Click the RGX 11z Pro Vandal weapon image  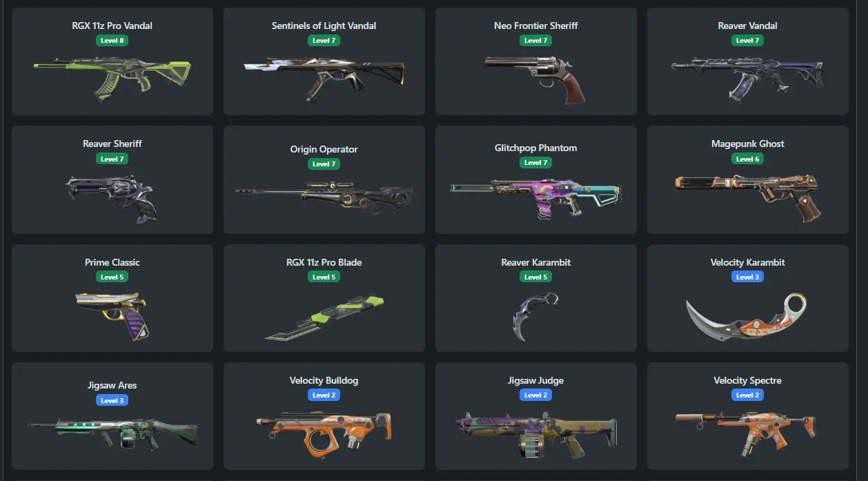click(x=112, y=75)
